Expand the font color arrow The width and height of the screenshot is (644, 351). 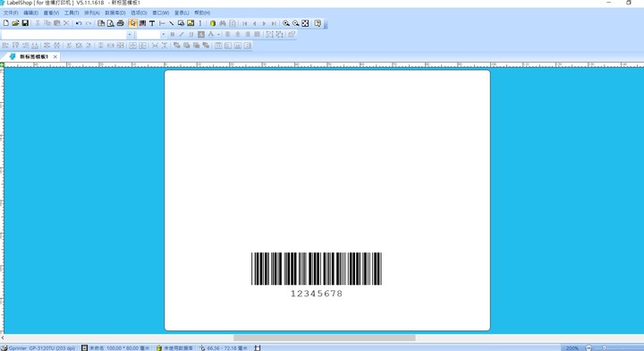click(218, 35)
